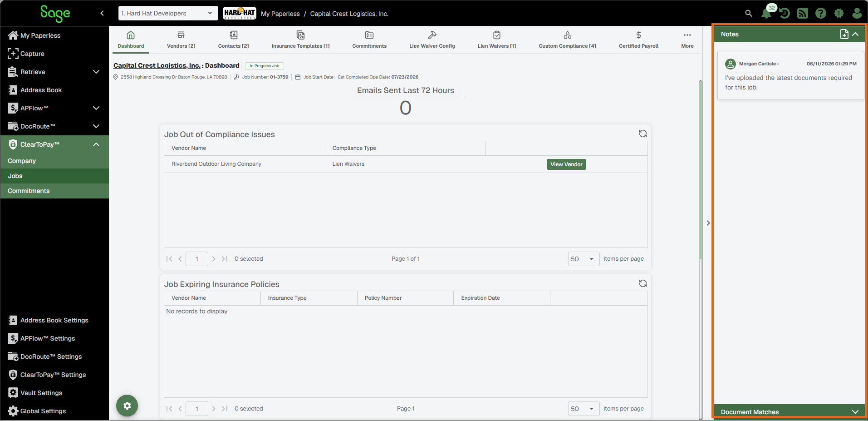Click compliance grid page number field
Image resolution: width=868 pixels, height=421 pixels.
click(197, 259)
